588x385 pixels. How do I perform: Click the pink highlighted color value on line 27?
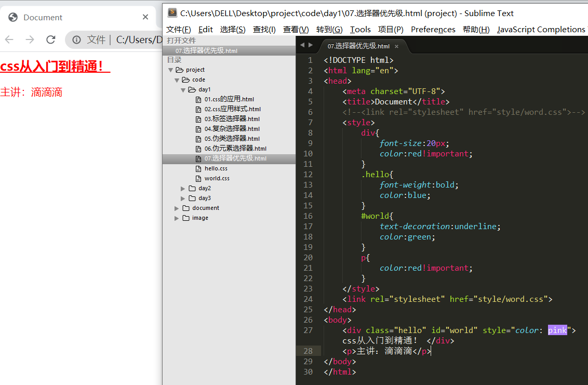pos(557,330)
